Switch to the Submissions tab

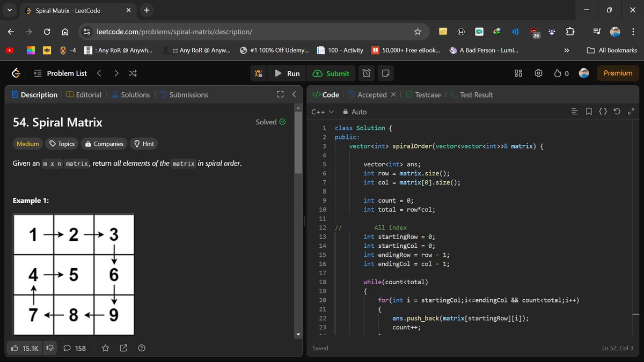point(184,94)
